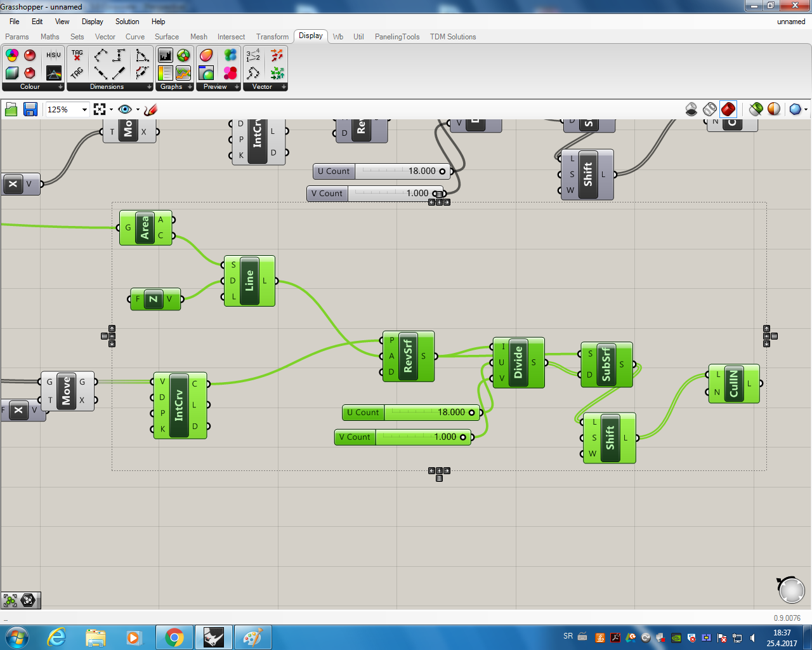Select the green CullN component

[734, 383]
